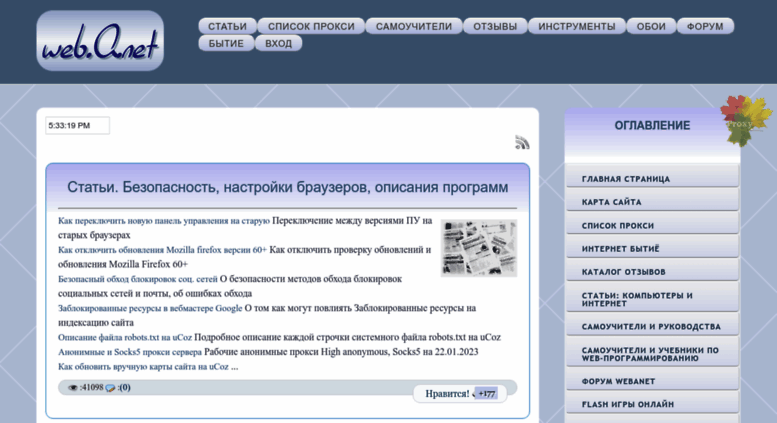The height and width of the screenshot is (423, 777).
Task: Click the clock field showing 5:33:19 PM
Action: tap(77, 126)
